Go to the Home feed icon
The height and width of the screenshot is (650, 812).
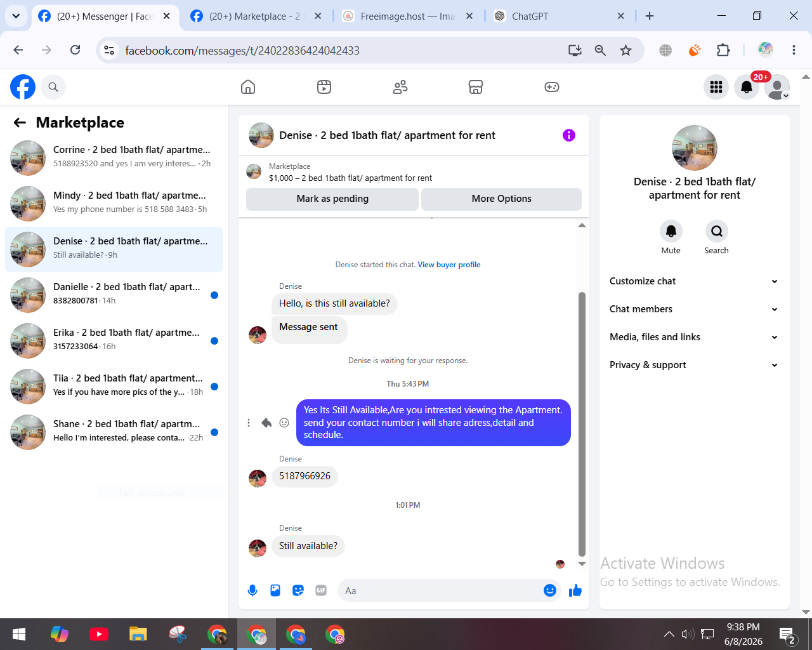click(x=248, y=87)
